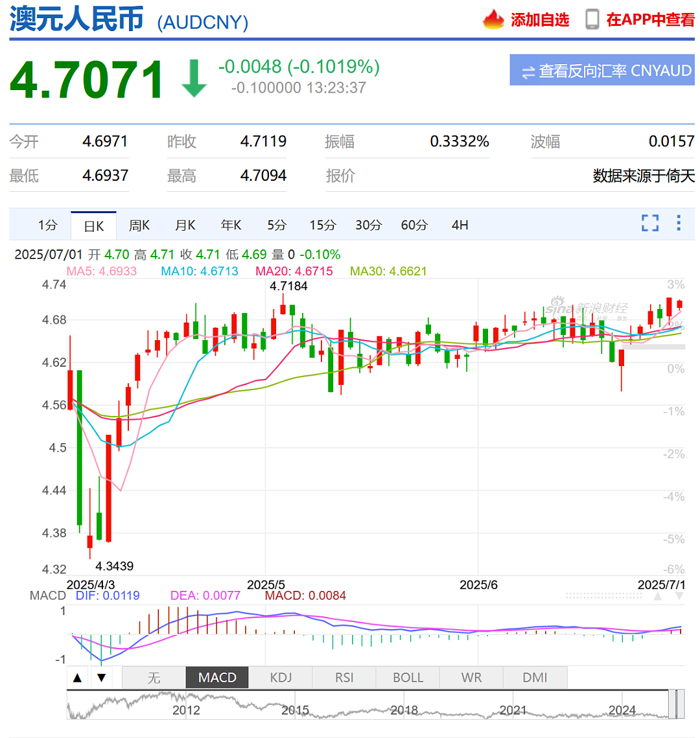This screenshot has width=700, height=738.
Task: Click the 今开 value 4.6971
Action: (105, 141)
